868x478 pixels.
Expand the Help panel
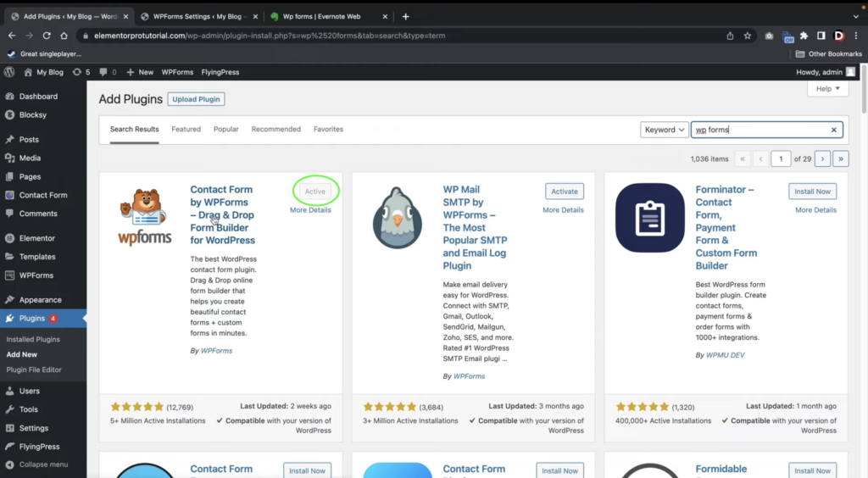click(827, 88)
